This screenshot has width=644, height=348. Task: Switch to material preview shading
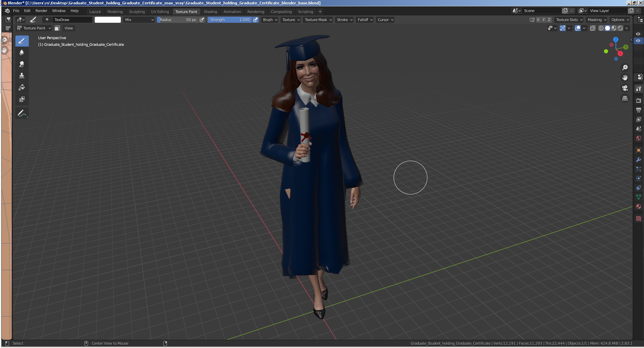click(614, 28)
